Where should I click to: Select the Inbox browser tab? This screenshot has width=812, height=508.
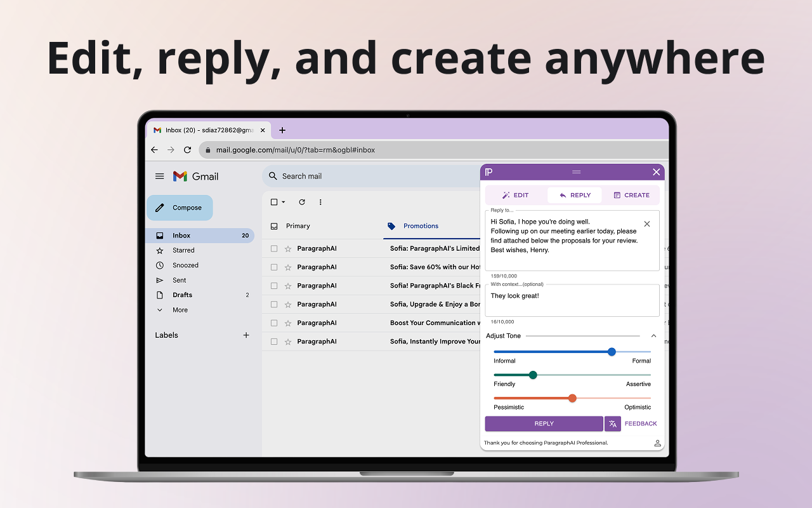[x=209, y=130]
